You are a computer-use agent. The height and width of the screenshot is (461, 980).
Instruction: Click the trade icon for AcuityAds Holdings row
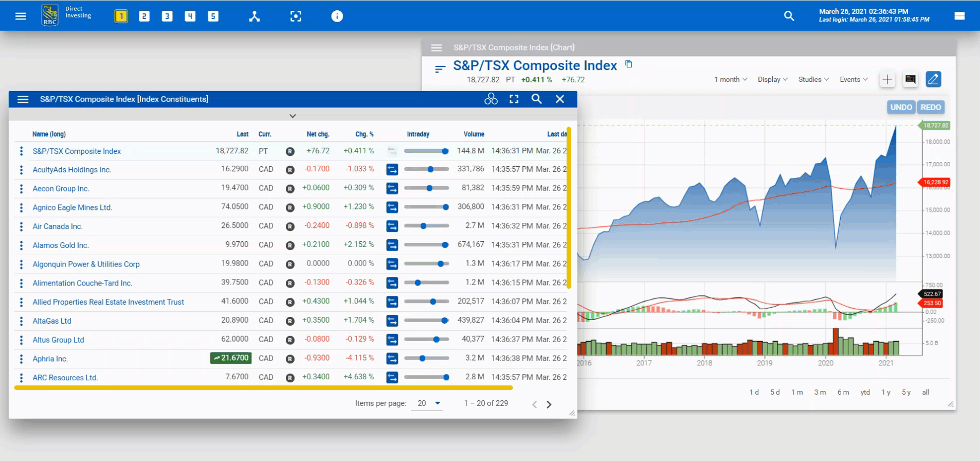(392, 169)
